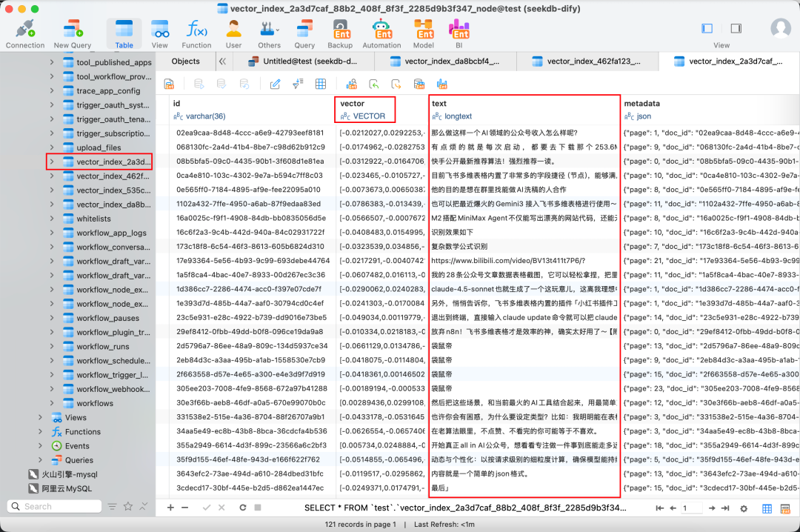Expand the upload_files table node
Viewport: 800px width, 532px height.
click(52, 147)
